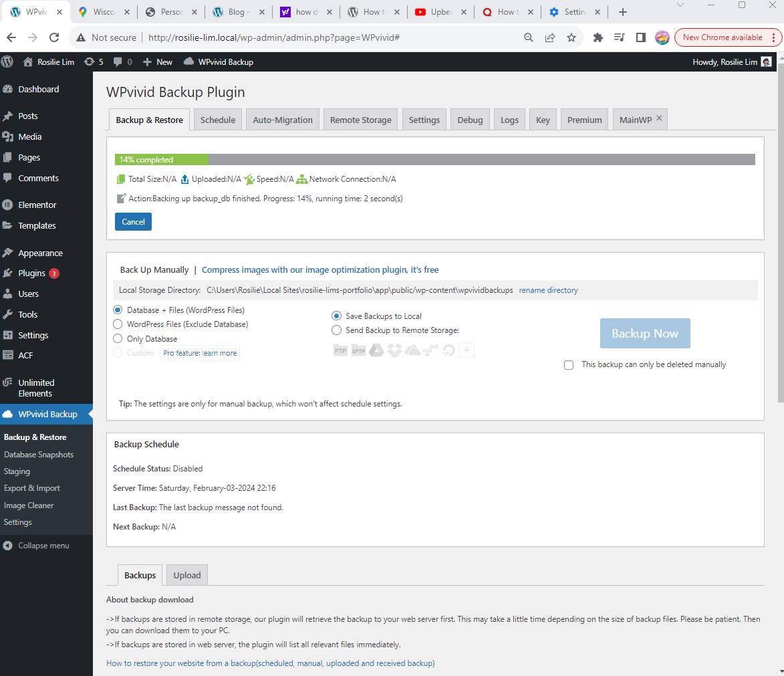Open the updates icon showing 5

pos(94,62)
